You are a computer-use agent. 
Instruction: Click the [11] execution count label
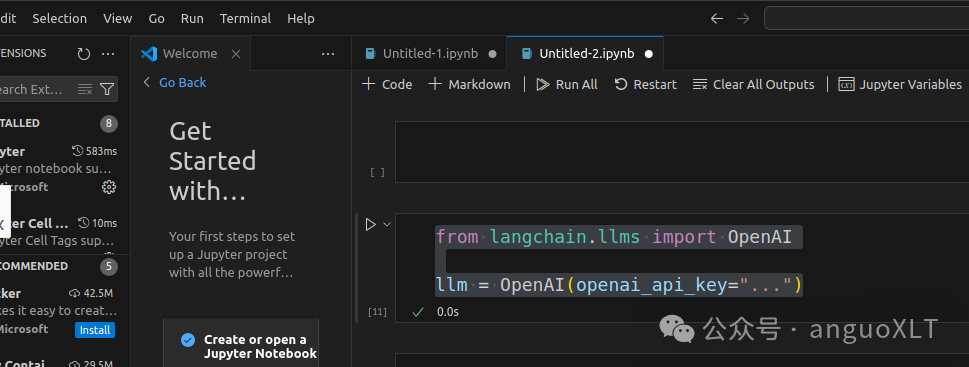377,313
